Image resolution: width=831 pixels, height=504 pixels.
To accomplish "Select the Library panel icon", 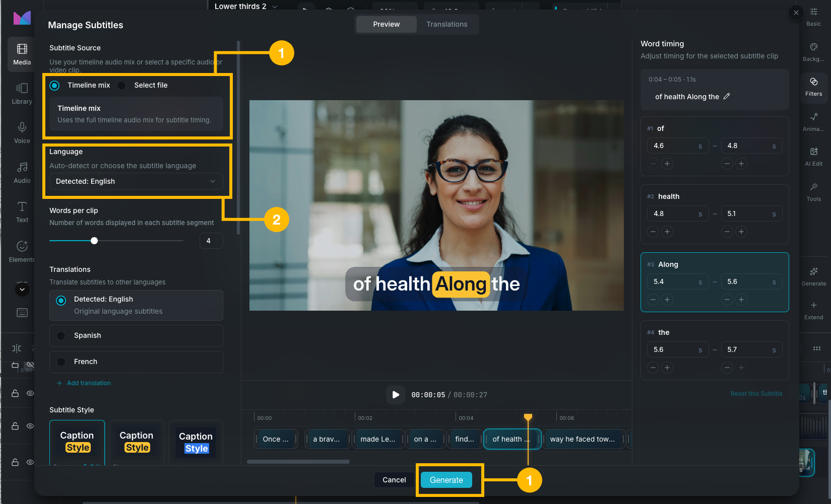I will pyautogui.click(x=22, y=93).
